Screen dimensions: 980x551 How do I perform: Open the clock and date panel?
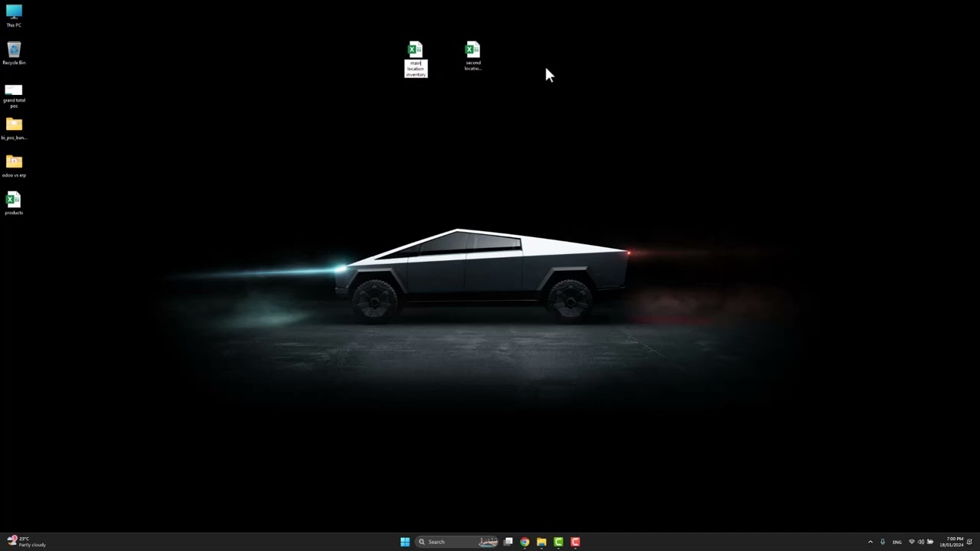tap(952, 542)
